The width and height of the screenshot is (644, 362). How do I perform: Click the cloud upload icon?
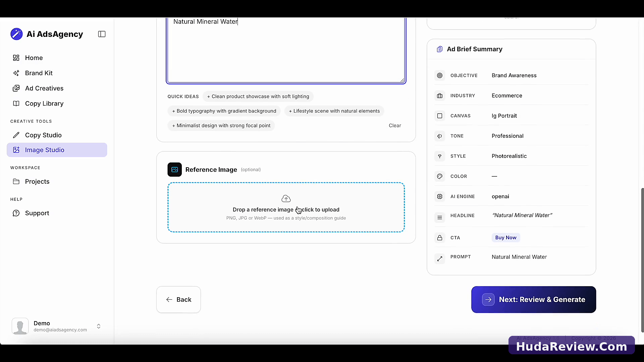pyautogui.click(x=286, y=198)
